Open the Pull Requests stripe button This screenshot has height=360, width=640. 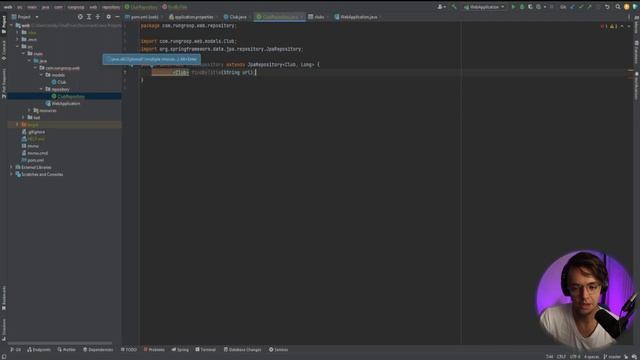coord(4,83)
